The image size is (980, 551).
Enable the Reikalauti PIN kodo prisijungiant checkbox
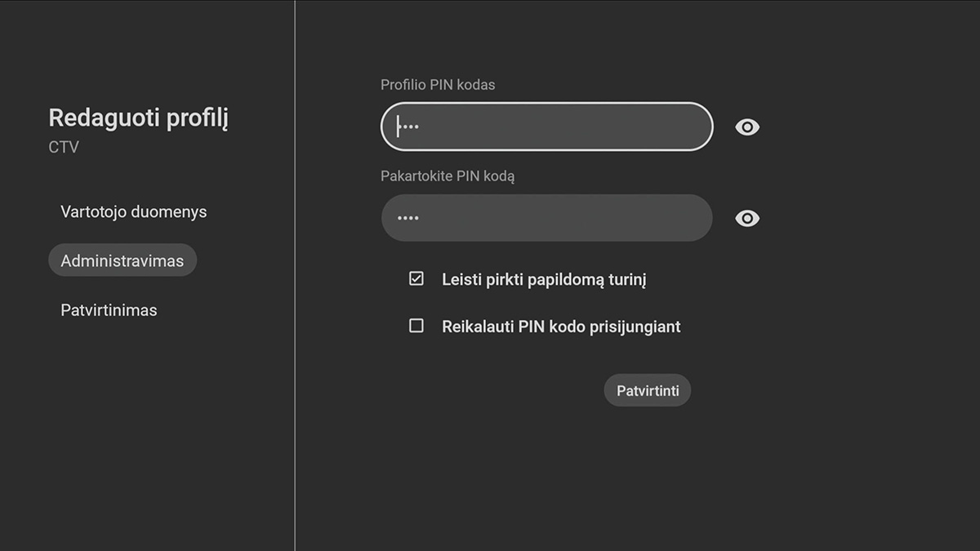point(416,327)
